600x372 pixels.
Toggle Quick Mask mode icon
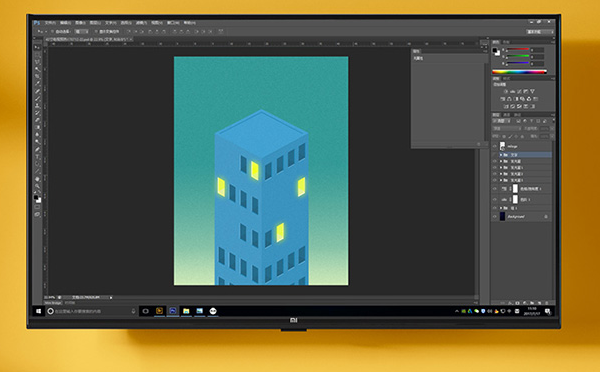click(x=37, y=207)
